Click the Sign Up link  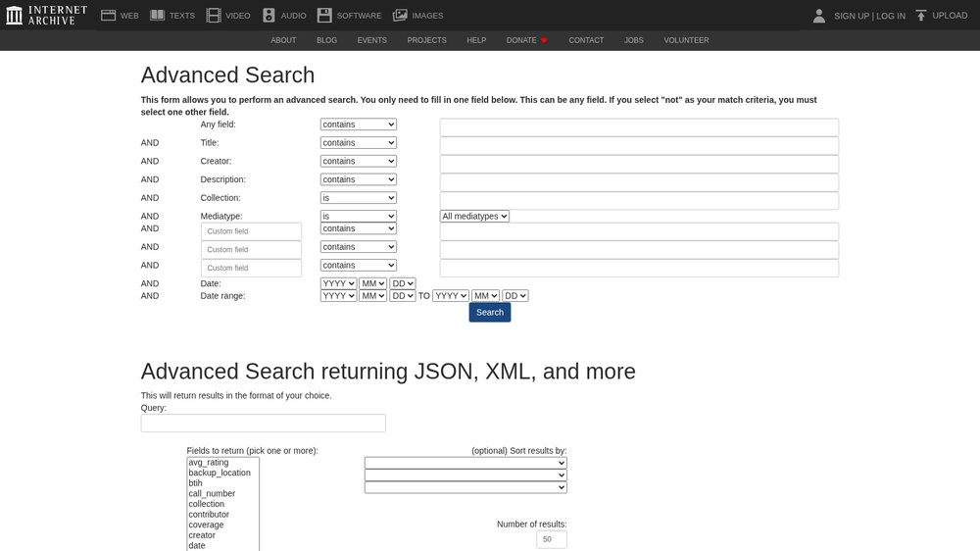point(852,16)
